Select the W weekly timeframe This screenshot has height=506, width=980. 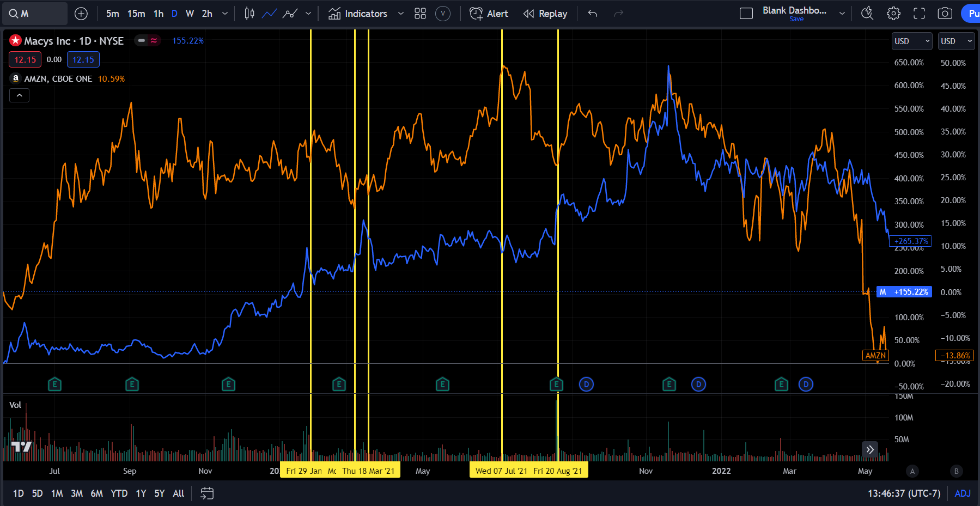pyautogui.click(x=190, y=14)
